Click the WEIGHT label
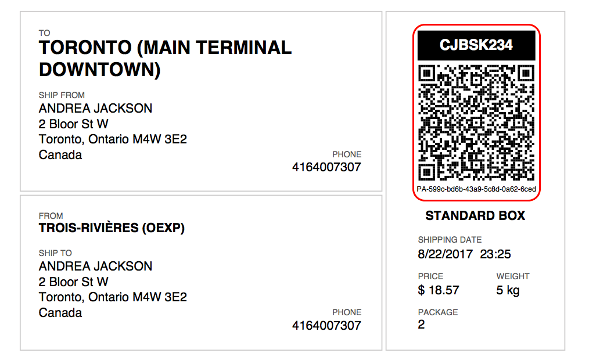The height and width of the screenshot is (364, 589). 513,276
